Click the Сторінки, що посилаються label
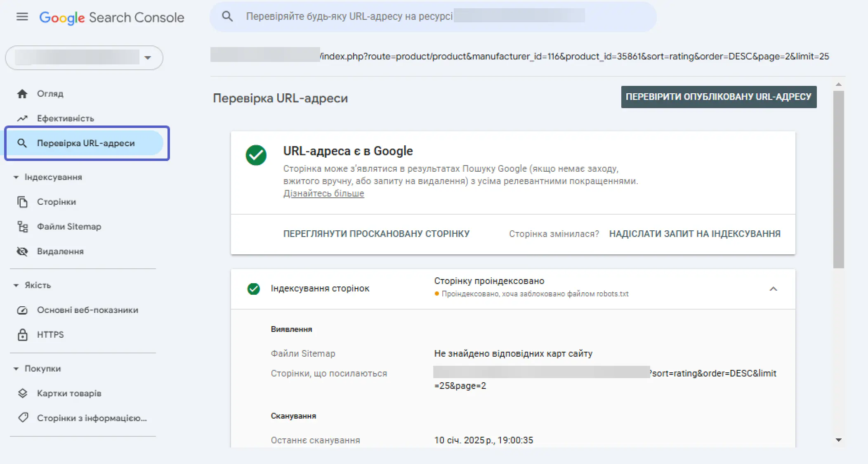The image size is (868, 464). point(329,374)
